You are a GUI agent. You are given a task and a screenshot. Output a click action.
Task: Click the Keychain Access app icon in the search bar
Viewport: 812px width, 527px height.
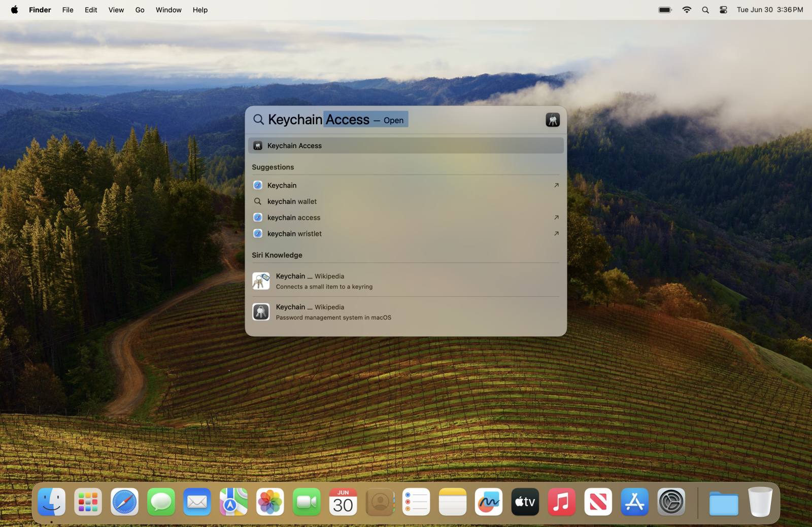pyautogui.click(x=553, y=120)
